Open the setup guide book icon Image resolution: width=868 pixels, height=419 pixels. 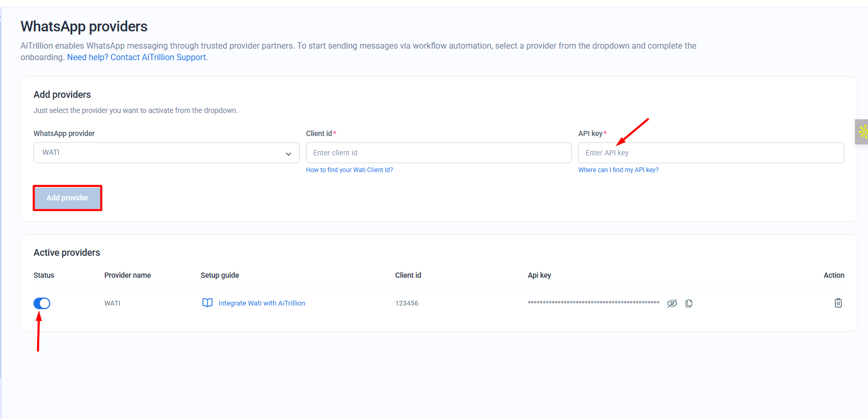click(207, 303)
